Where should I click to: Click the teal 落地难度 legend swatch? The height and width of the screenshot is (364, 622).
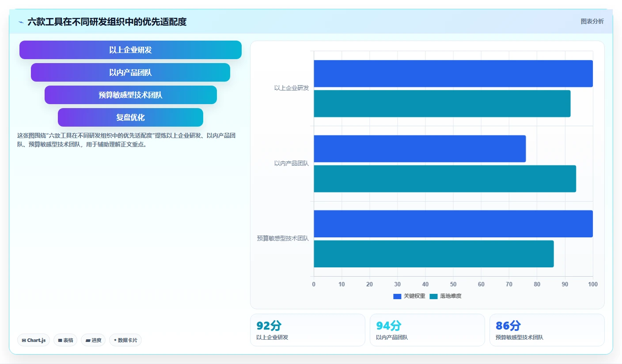[x=433, y=296]
